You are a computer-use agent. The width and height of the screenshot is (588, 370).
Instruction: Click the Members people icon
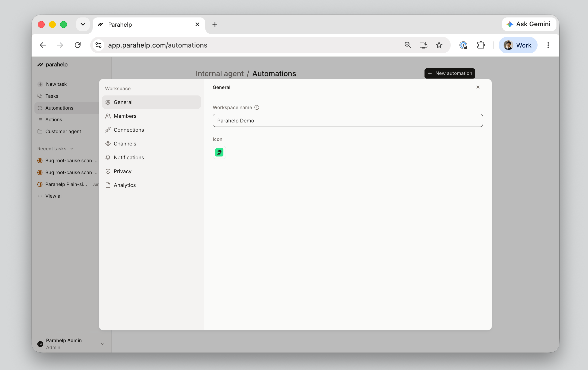tap(108, 116)
